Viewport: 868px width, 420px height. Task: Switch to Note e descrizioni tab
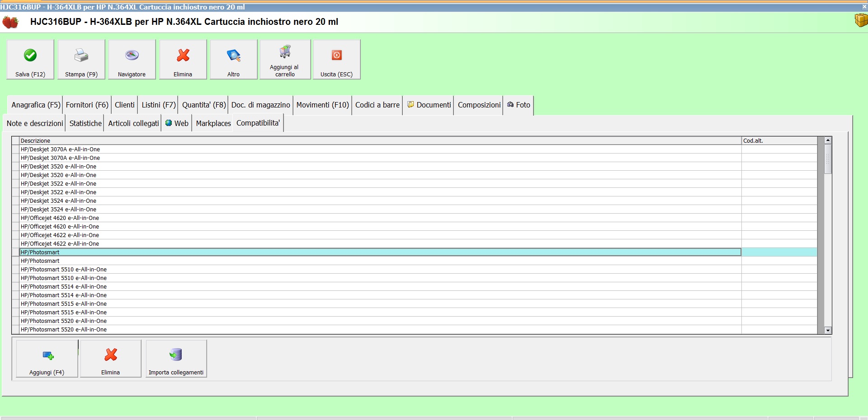pos(35,123)
